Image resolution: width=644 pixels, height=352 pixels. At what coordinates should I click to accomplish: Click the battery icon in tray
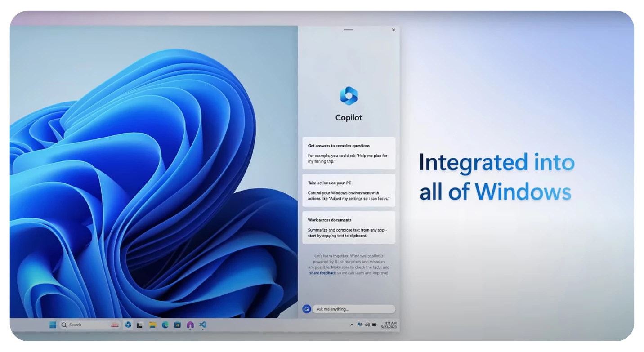(374, 325)
